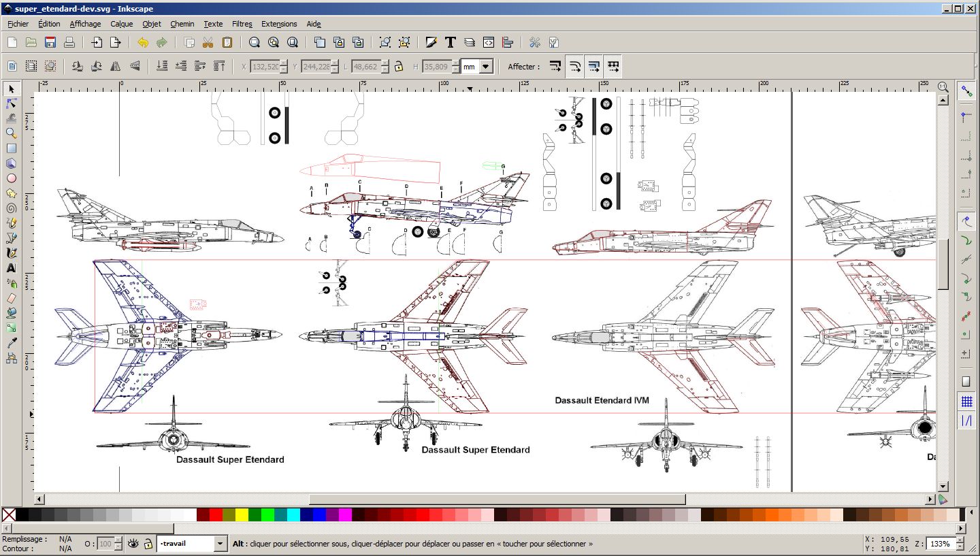980x556 pixels.
Task: Open the Text and Font dialog
Action: click(x=451, y=42)
